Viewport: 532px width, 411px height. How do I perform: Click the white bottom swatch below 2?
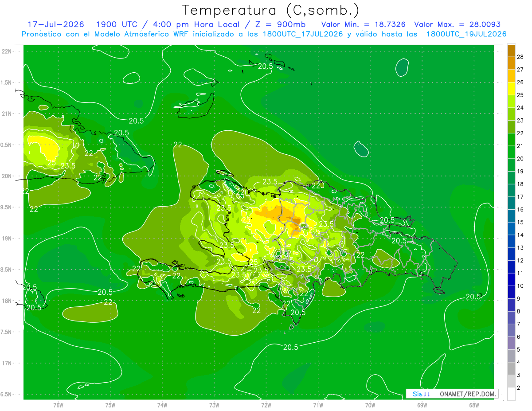pos(512,394)
